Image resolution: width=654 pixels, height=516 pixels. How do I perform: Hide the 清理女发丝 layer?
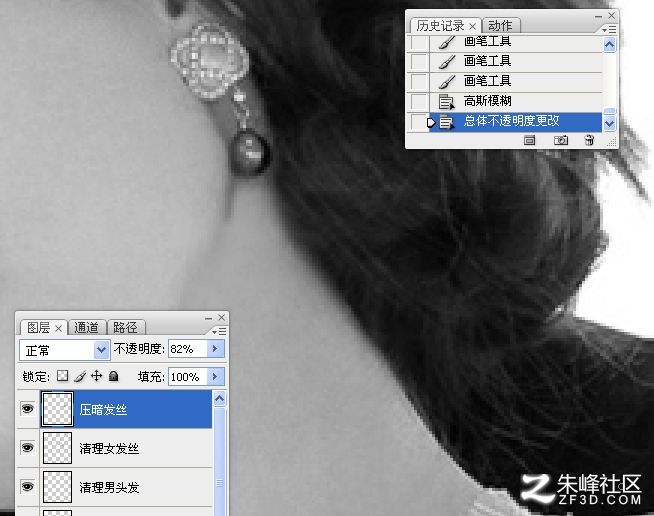28,448
